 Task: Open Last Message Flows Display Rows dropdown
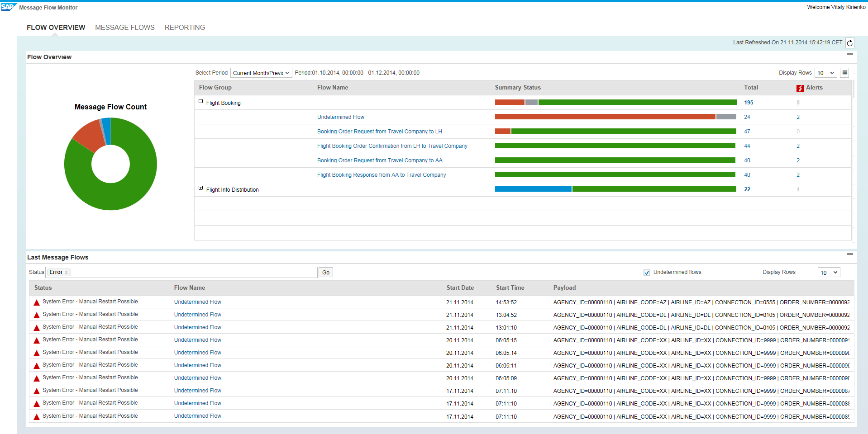pos(829,273)
